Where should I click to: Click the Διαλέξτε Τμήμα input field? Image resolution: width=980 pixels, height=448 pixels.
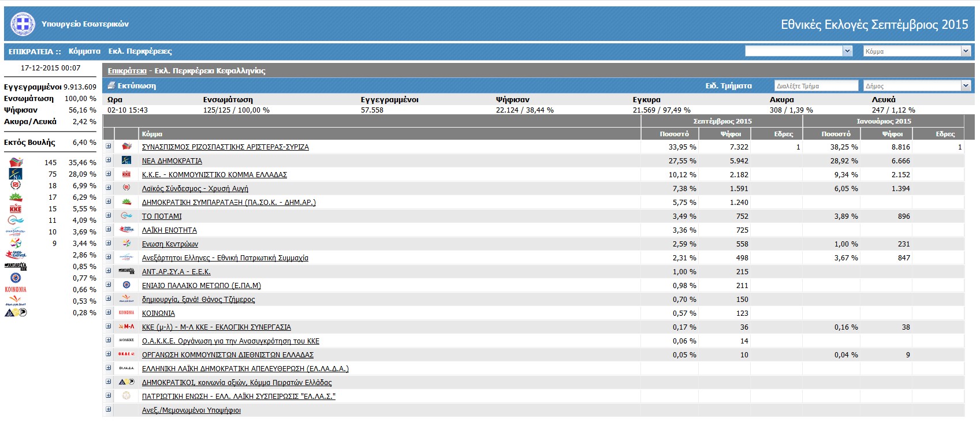(x=816, y=85)
